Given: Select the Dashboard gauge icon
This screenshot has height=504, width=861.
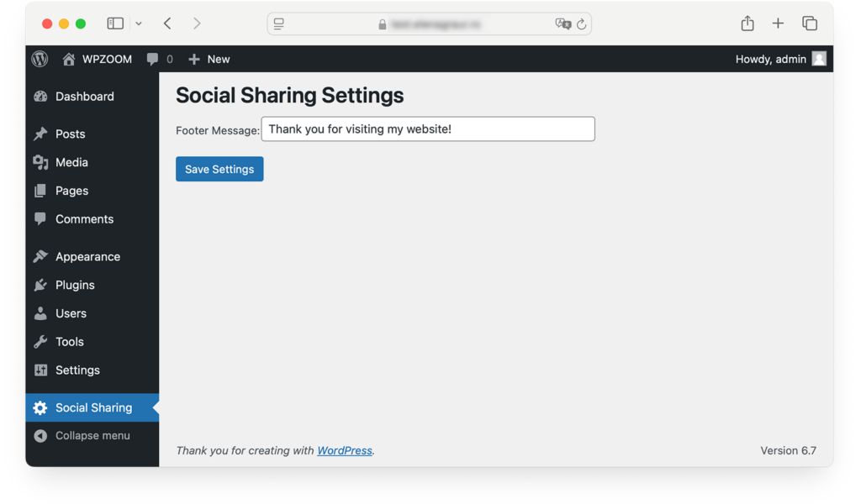Looking at the screenshot, I should point(40,96).
